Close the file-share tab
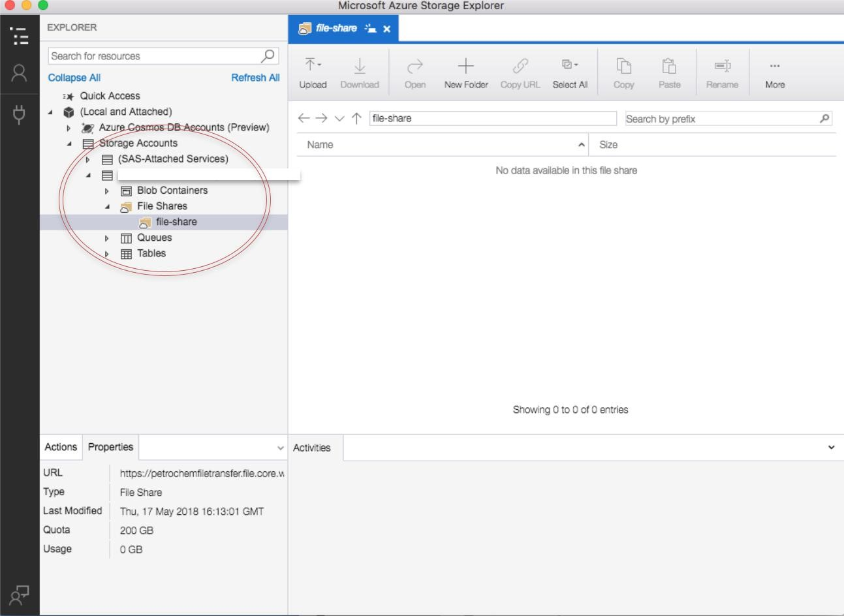Screen dimensions: 844x616 click(x=387, y=29)
